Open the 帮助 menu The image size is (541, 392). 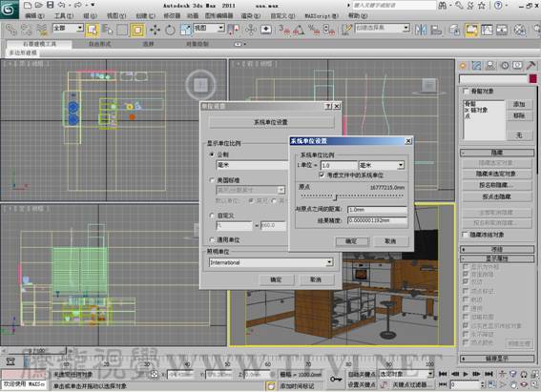point(358,16)
